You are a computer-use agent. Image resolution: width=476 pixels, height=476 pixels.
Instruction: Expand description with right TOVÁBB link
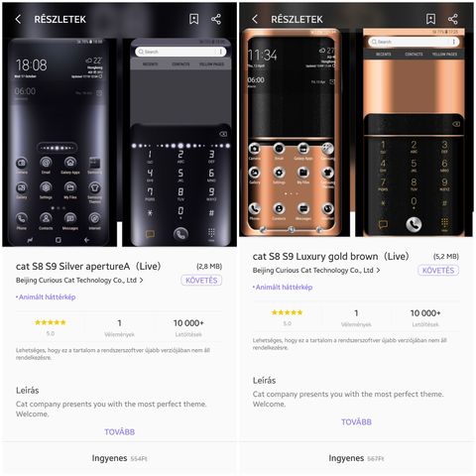[356, 422]
